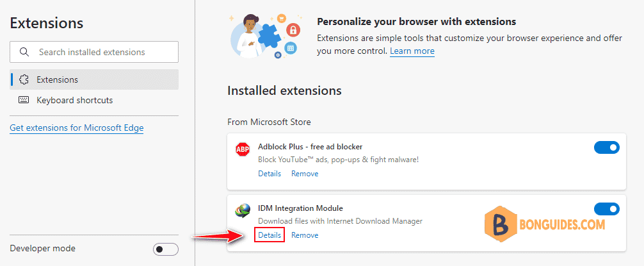
Task: Open Get extensions for Microsoft Edge link
Action: 76,128
